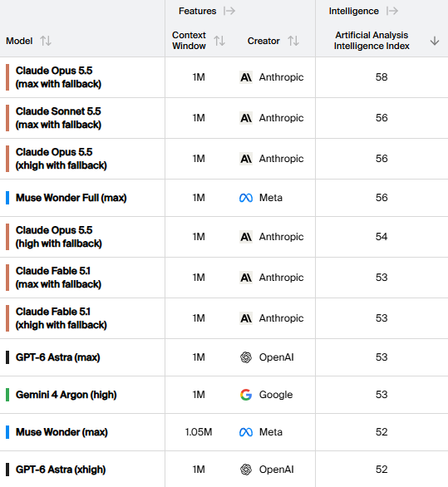Select Muse Wonder Full (max) model
448x487 pixels.
click(x=71, y=198)
